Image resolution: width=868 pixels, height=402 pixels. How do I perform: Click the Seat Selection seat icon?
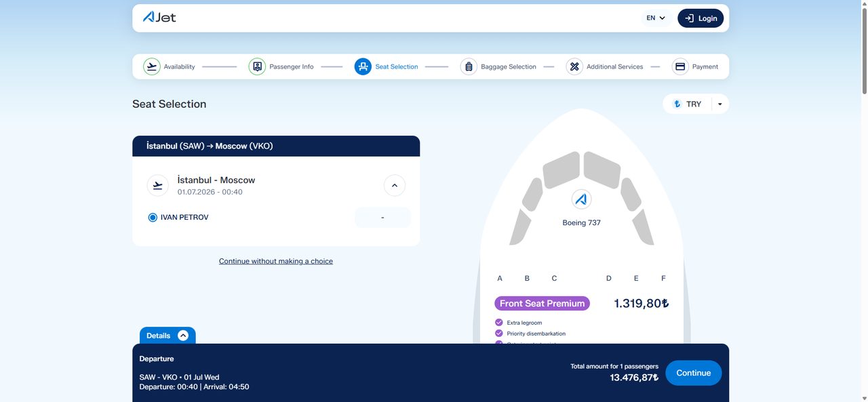tap(363, 66)
